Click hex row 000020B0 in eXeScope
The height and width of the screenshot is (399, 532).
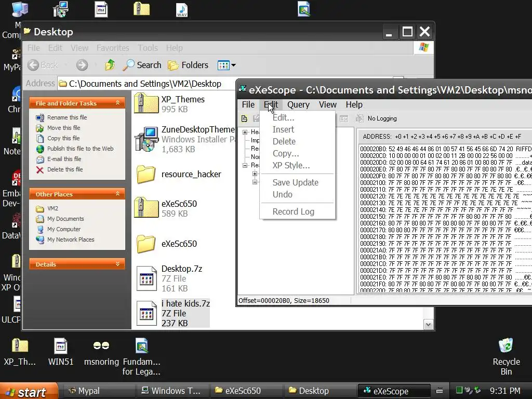pos(445,149)
